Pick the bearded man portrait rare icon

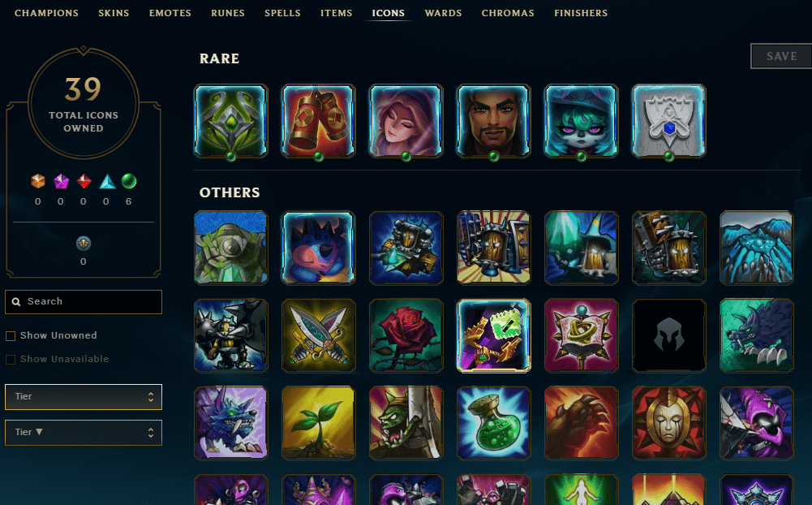493,121
